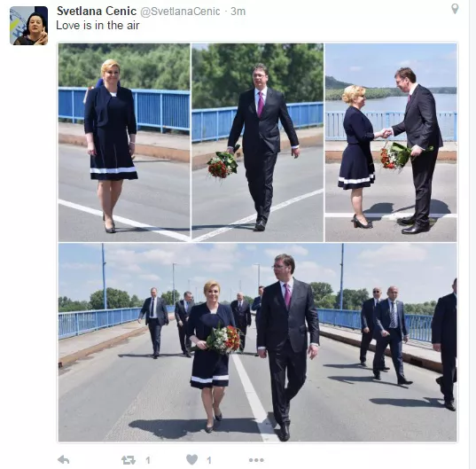Click the shaking hands in the top-right photo
476x469 pixels.
point(386,133)
